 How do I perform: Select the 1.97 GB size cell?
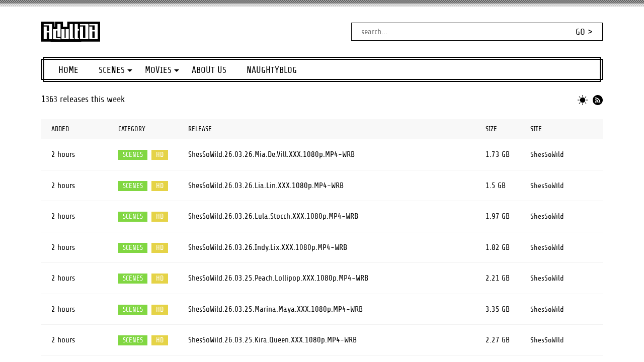[498, 216]
